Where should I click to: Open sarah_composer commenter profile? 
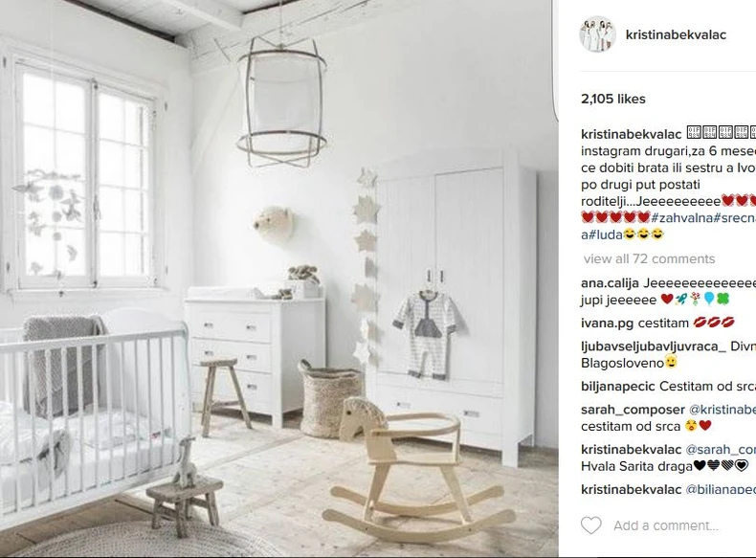(633, 410)
